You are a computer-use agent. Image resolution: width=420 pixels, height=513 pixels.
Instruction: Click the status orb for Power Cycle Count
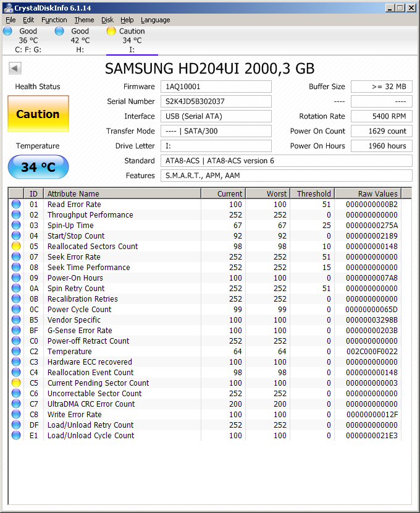click(x=16, y=309)
